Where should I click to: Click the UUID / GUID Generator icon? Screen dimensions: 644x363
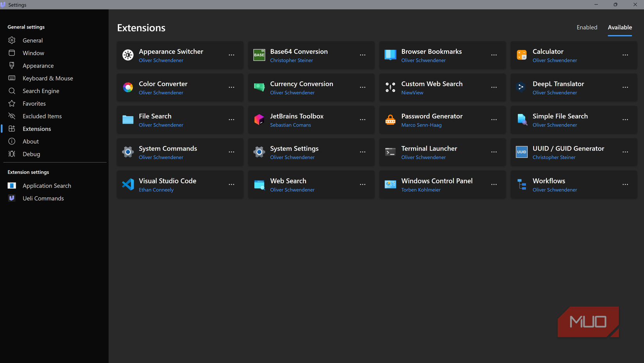(x=521, y=152)
